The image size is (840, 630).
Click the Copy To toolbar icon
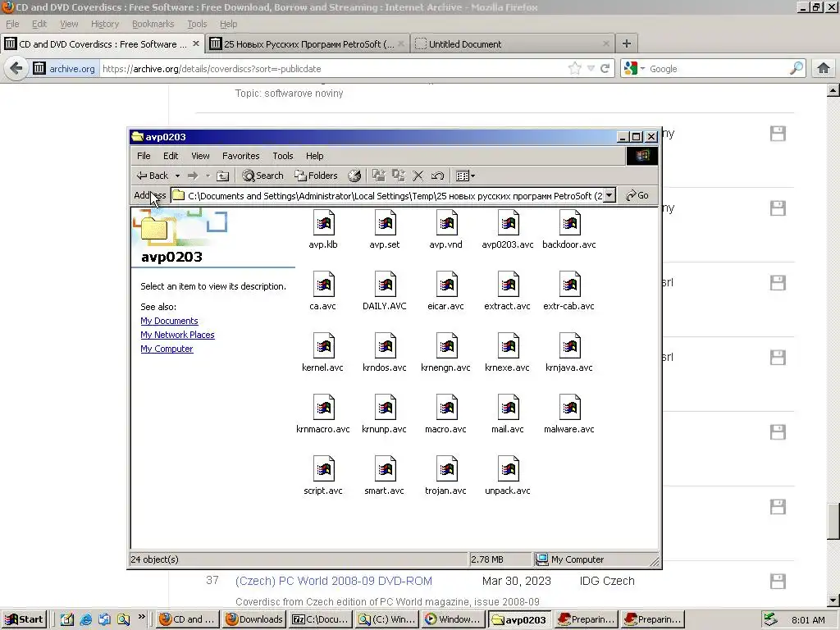click(x=398, y=176)
